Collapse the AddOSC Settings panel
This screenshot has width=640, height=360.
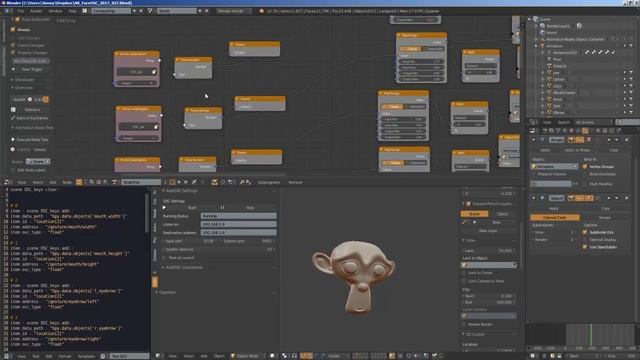coord(164,191)
